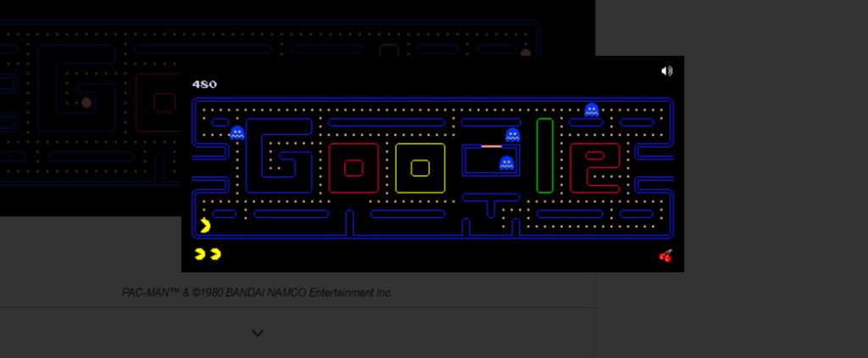Click the blue ghost just above the ghost pen
The height and width of the screenshot is (358, 868).
click(513, 135)
